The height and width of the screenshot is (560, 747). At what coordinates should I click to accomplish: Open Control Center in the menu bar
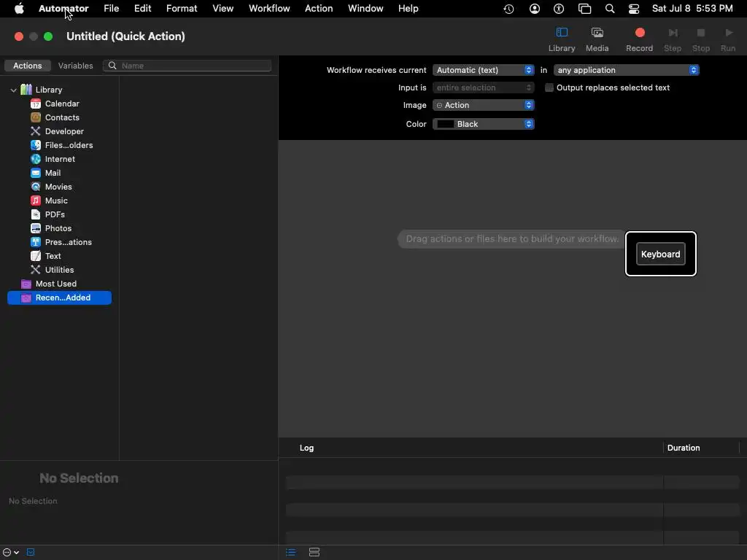(634, 9)
